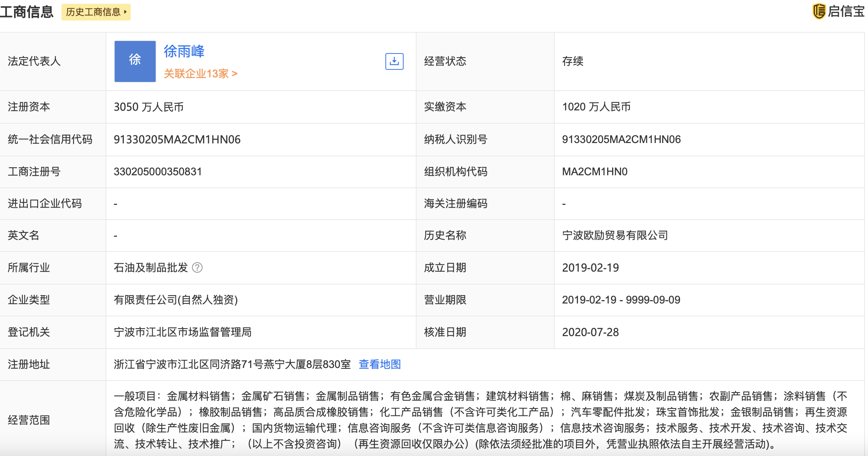Click the registration authority 宁波市江北区市场监督管理局
Image resolution: width=868 pixels, height=456 pixels.
(183, 332)
